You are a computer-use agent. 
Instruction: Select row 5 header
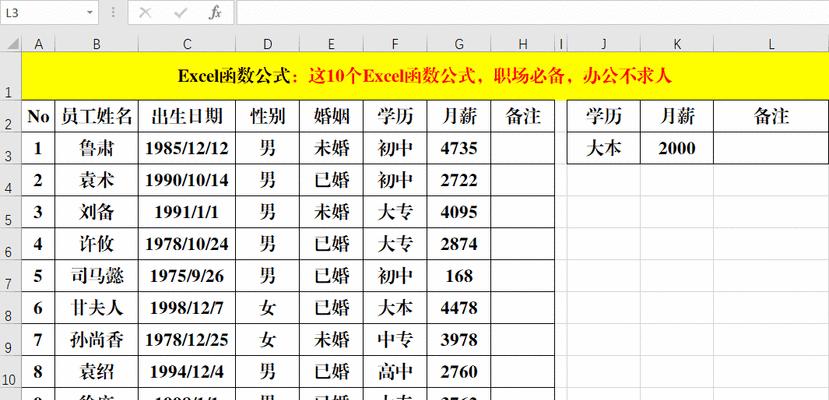coord(11,212)
